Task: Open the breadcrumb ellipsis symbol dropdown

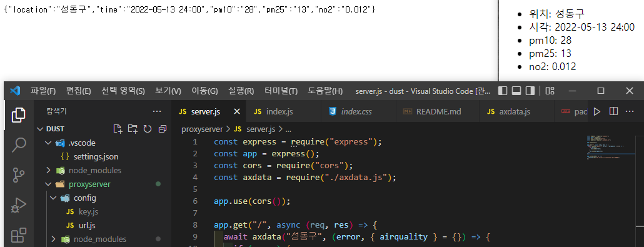Action: 288,129
